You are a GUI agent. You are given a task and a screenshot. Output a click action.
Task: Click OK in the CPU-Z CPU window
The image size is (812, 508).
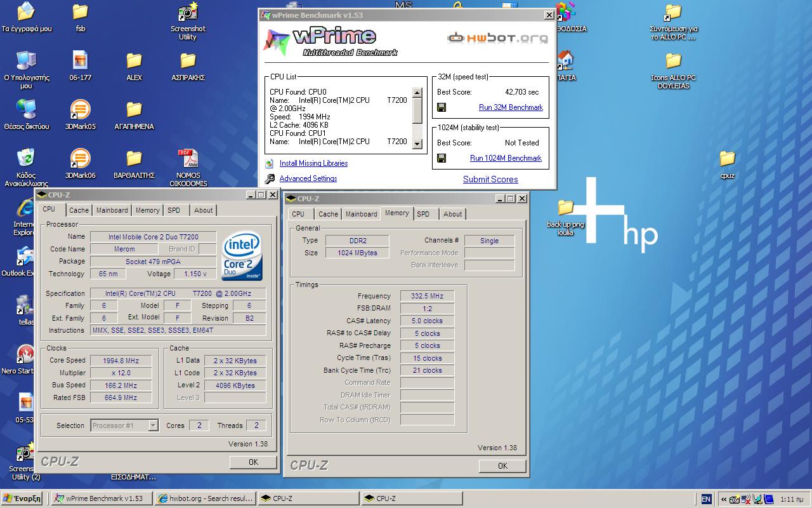tap(253, 462)
